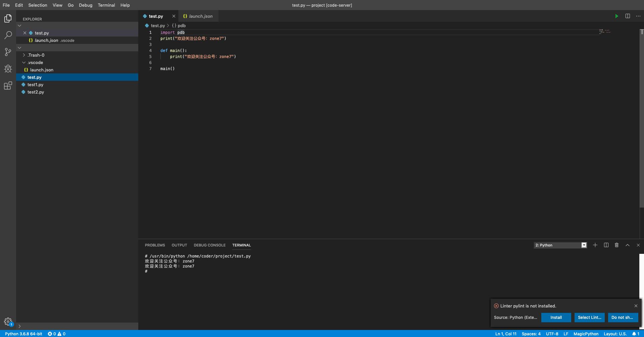Click the Python 3.6.8 interpreter in the status bar
The image size is (644, 337).
pyautogui.click(x=23, y=334)
